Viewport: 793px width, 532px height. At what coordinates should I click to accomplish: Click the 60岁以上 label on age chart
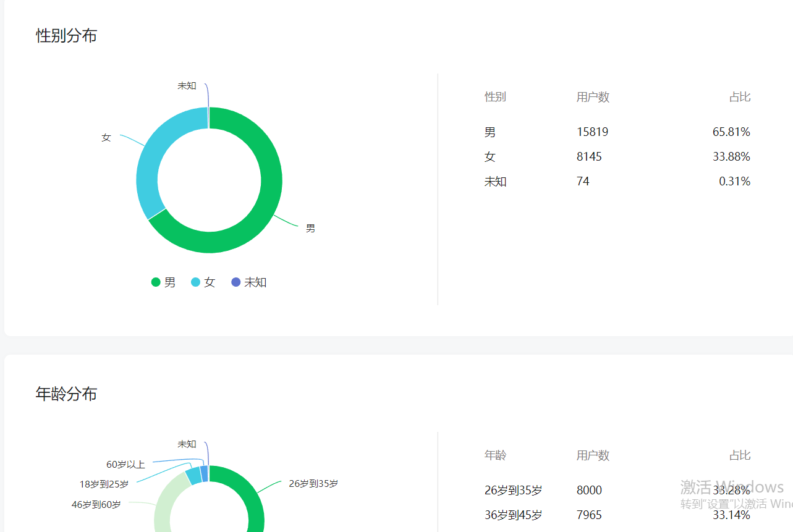tap(125, 465)
